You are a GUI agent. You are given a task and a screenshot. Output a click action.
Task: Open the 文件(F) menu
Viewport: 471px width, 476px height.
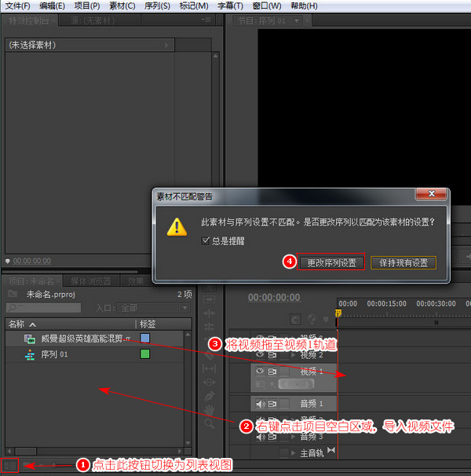(17, 5)
